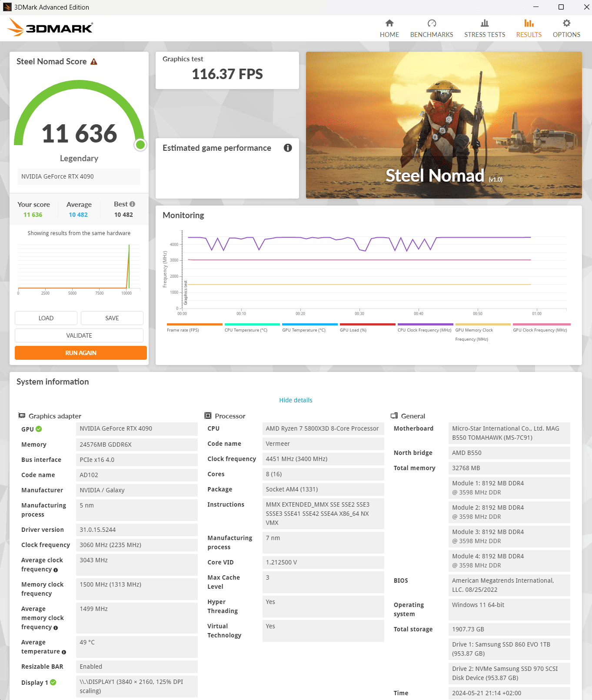
Task: Select the HOME menu label
Action: [x=389, y=35]
